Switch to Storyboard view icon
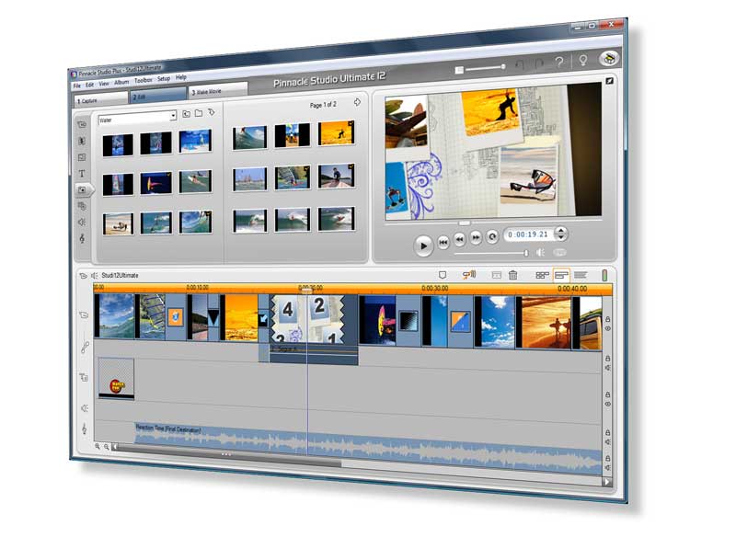 (x=542, y=274)
